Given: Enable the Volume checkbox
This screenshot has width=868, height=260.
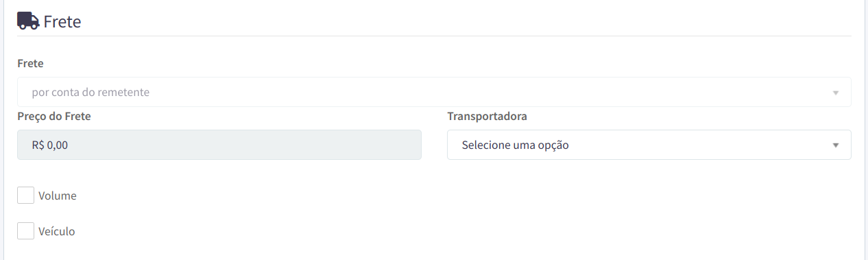Looking at the screenshot, I should click(26, 196).
